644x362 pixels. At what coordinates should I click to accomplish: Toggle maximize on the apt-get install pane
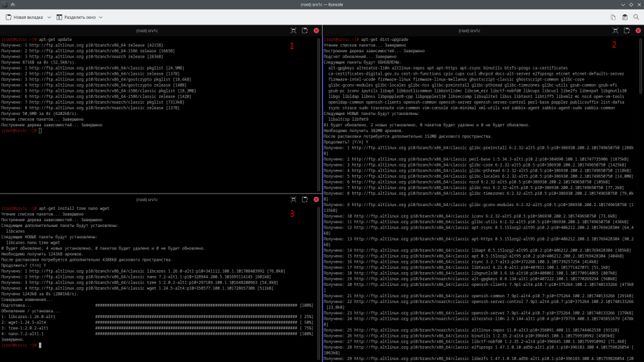tap(293, 199)
